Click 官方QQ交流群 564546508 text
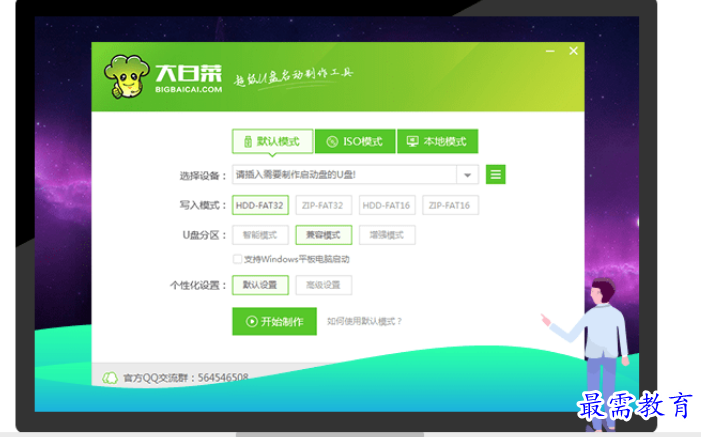Viewport: 701px width, 437px height. pyautogui.click(x=186, y=378)
